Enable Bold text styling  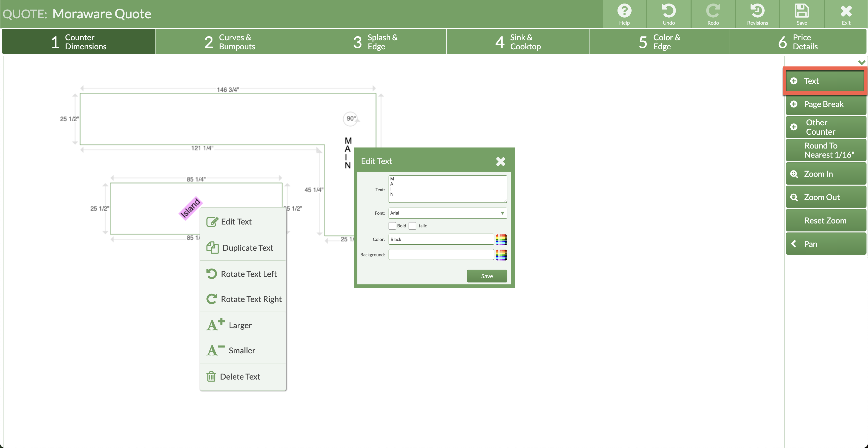(x=392, y=226)
